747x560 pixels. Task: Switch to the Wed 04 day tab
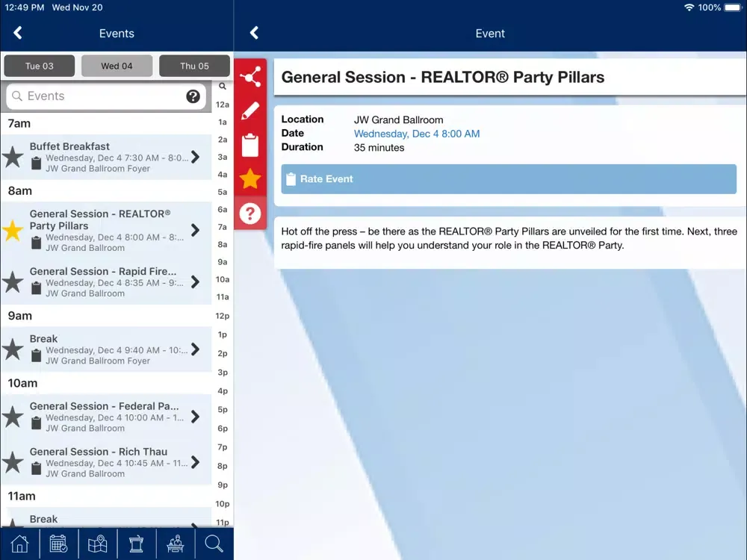pos(117,66)
